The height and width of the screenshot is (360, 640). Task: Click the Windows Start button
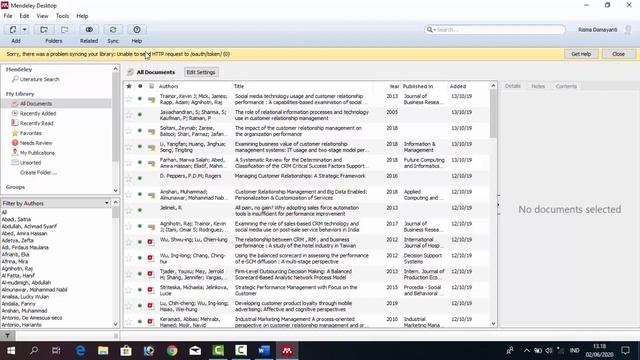[11, 350]
